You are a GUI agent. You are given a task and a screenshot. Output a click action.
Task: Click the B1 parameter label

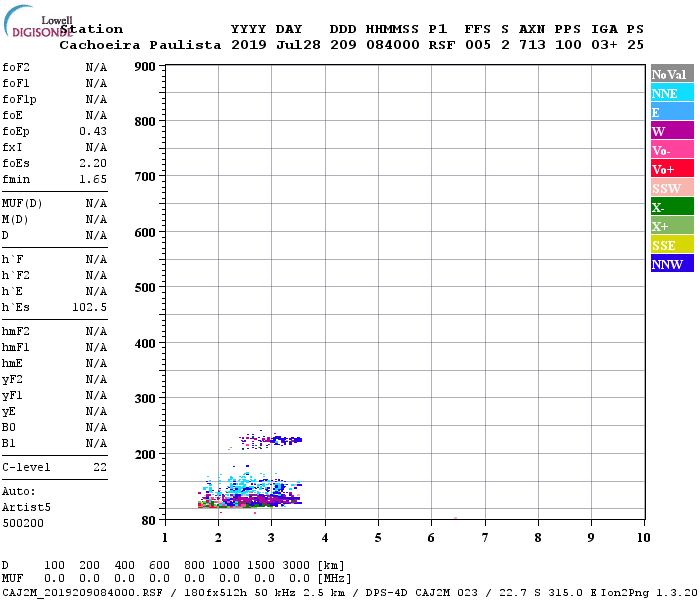tap(9, 443)
